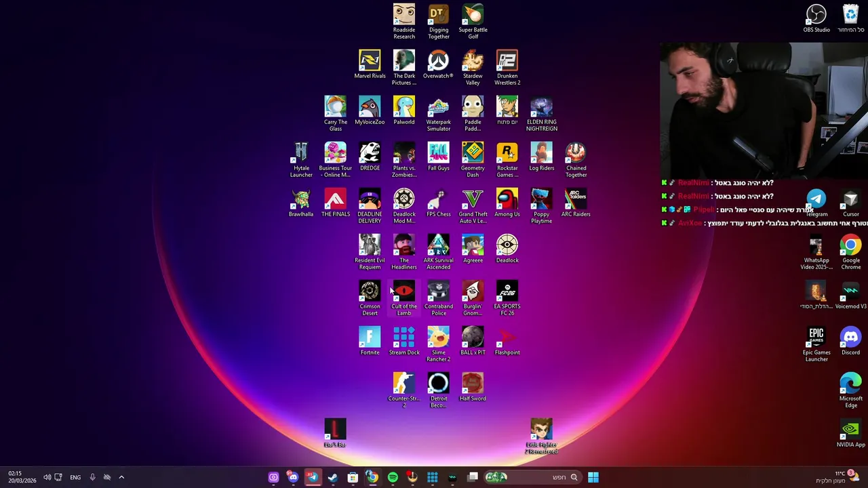Open the ENG language selector

click(75, 477)
